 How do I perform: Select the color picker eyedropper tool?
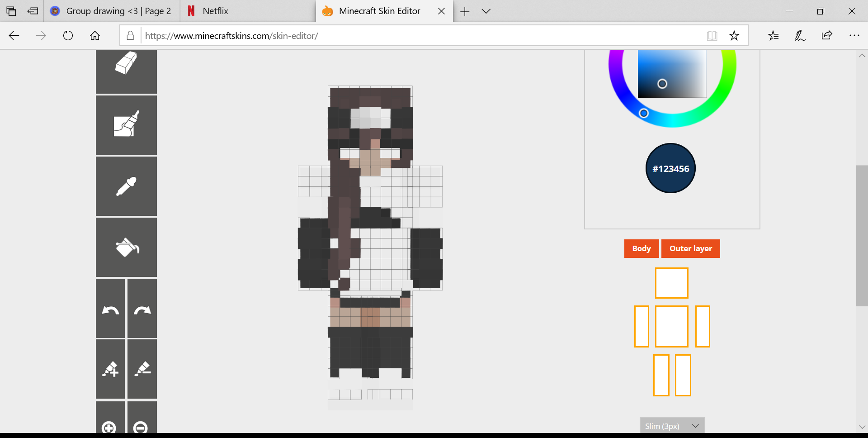[x=126, y=186]
